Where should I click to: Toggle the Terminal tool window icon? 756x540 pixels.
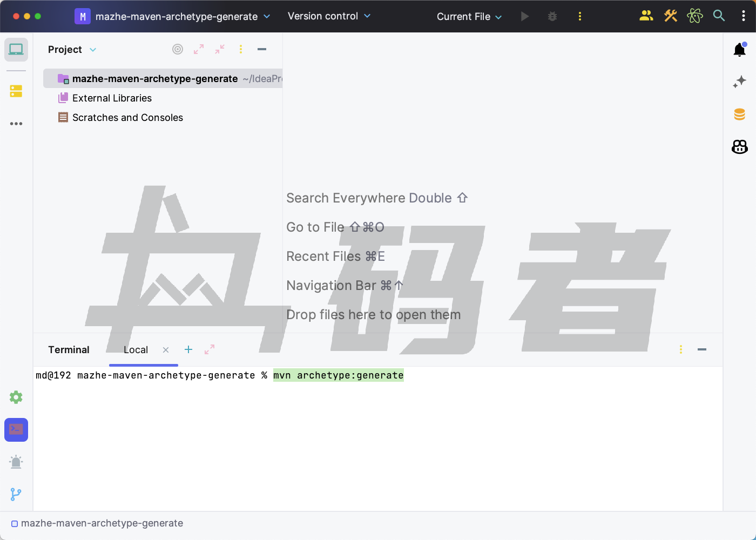16,430
